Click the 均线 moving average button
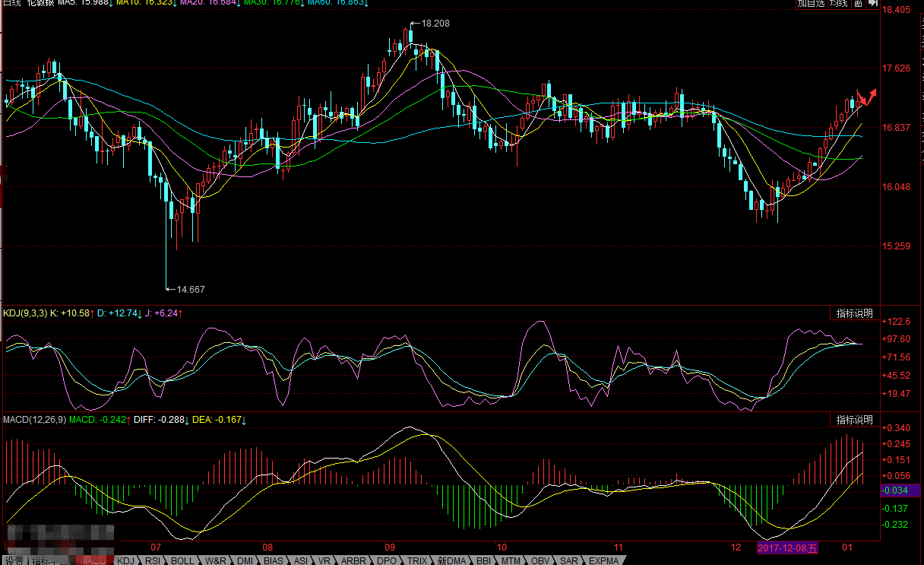This screenshot has height=565, width=924. coord(839,4)
